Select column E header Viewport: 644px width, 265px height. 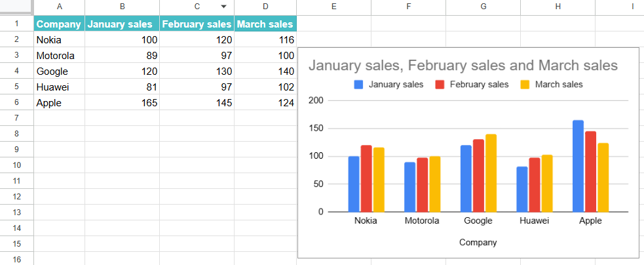(333, 7)
